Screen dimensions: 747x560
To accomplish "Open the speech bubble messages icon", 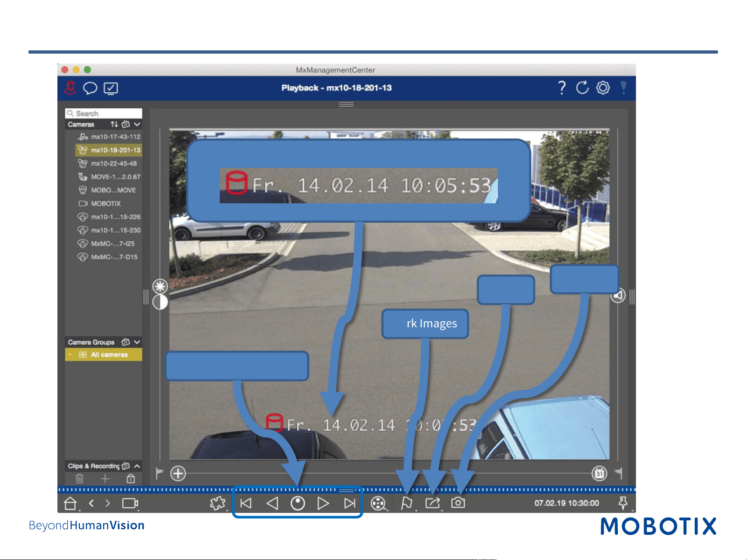I will coord(90,88).
